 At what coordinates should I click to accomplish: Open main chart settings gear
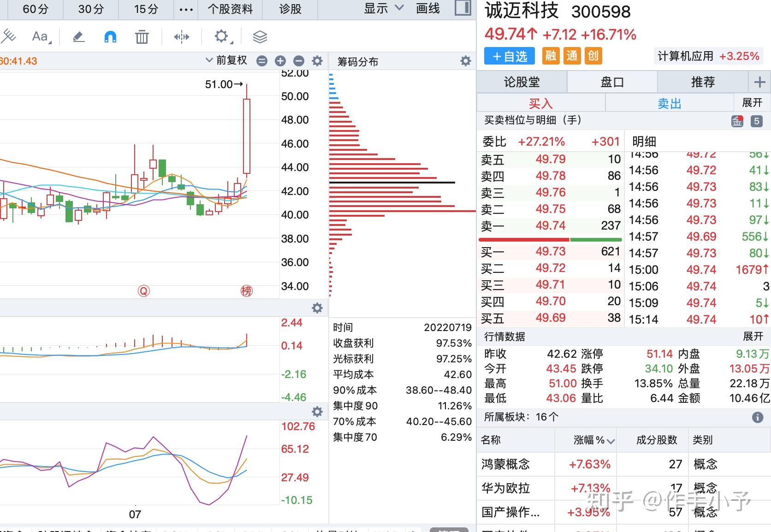point(317,61)
